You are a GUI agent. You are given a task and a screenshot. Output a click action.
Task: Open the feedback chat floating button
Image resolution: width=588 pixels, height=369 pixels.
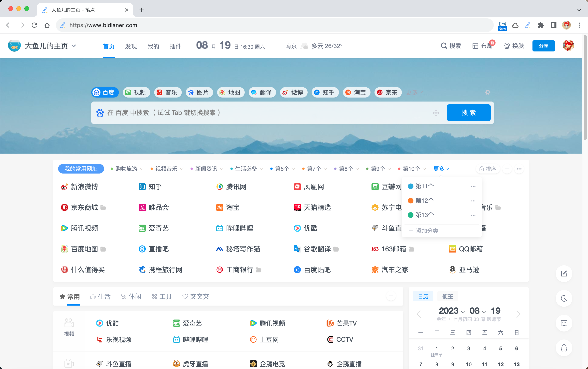coord(564,323)
